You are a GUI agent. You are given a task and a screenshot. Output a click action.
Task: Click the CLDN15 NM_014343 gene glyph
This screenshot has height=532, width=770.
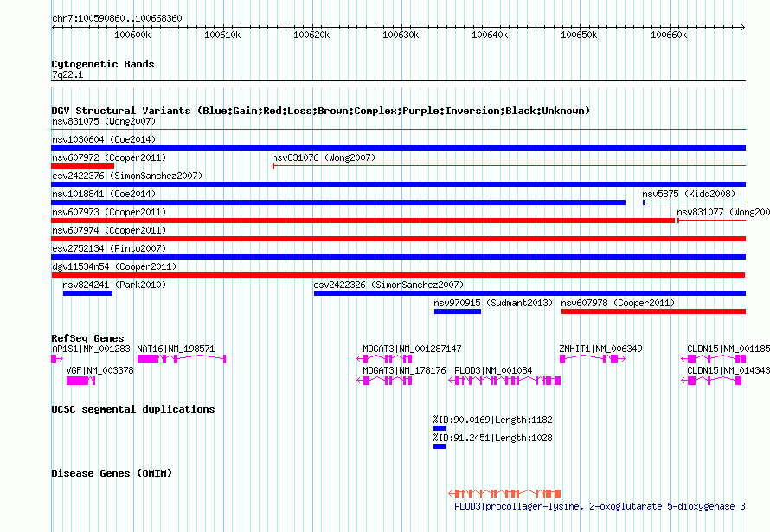coord(714,381)
